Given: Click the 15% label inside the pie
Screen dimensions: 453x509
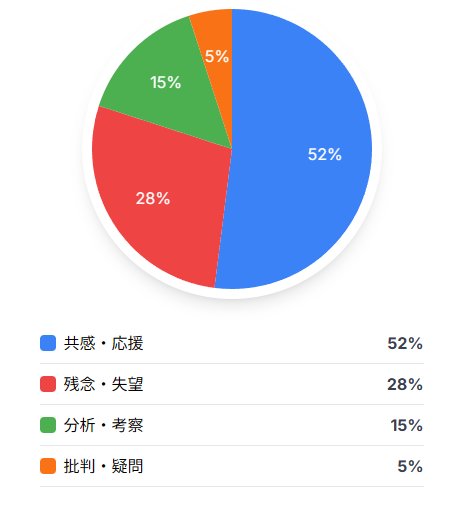Looking at the screenshot, I should [166, 83].
